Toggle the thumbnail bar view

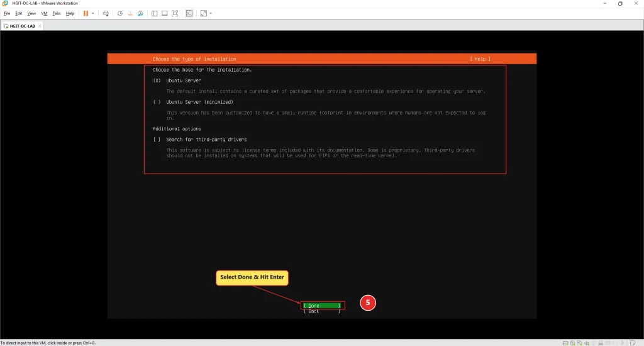[x=164, y=13]
